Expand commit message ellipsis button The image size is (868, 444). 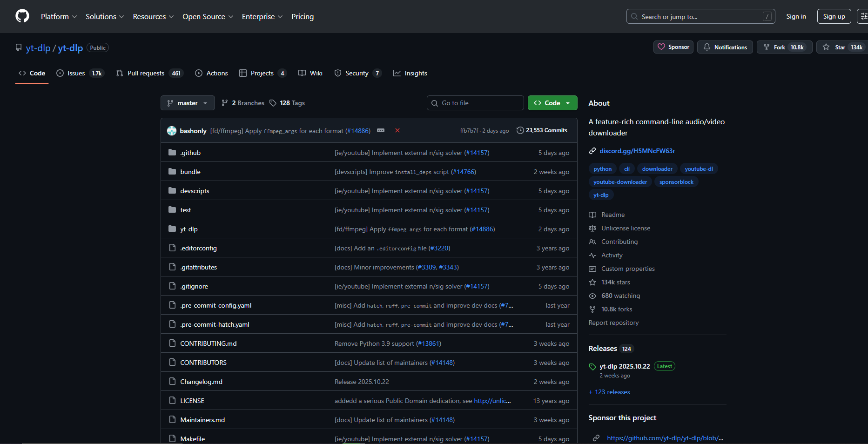(381, 130)
